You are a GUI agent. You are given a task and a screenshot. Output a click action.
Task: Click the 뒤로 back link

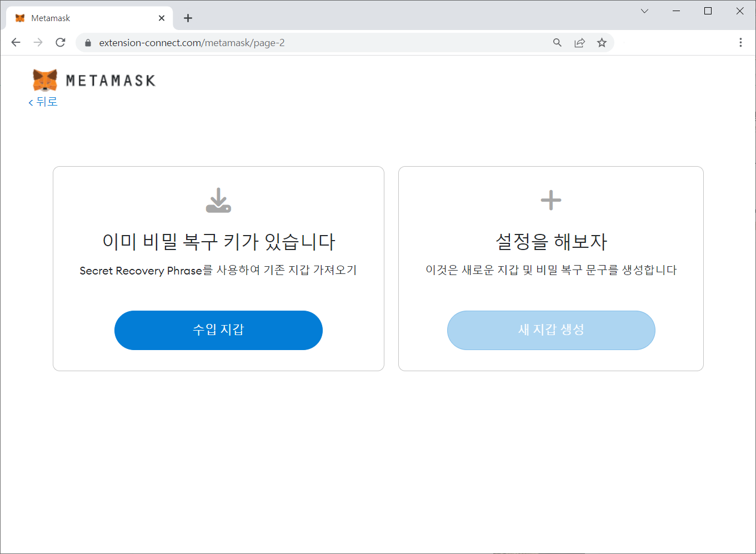coord(43,102)
